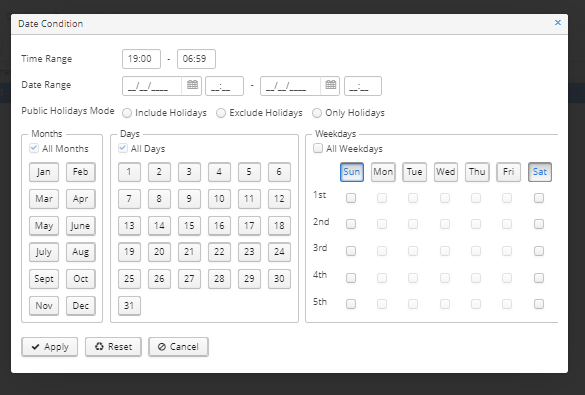585x395 pixels.
Task: Toggle the All Days checkbox
Action: coord(122,148)
